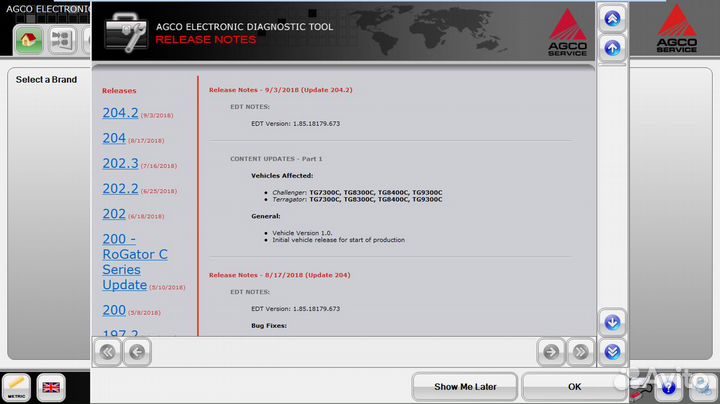Screen dimensions: 720x404
Task: Click 'Select a Brand' label
Action: tap(46, 79)
